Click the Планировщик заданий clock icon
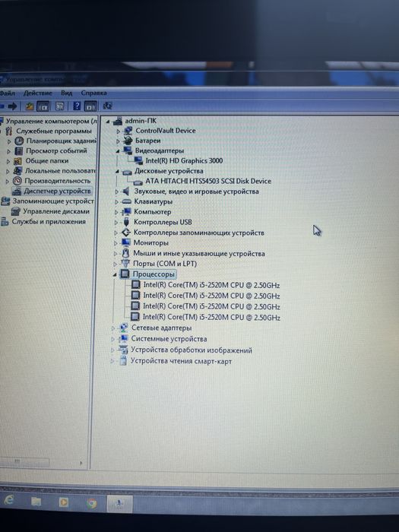 coord(19,141)
